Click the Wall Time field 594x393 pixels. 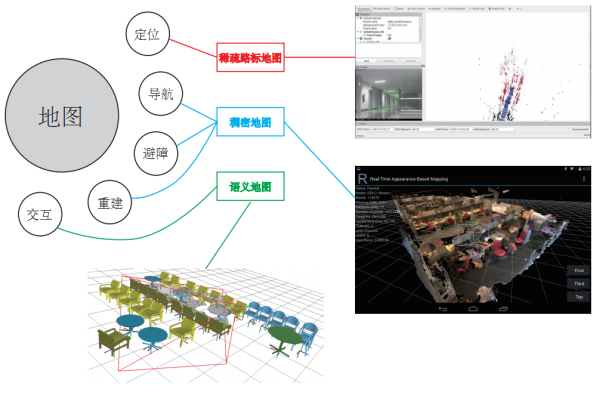click(x=461, y=129)
